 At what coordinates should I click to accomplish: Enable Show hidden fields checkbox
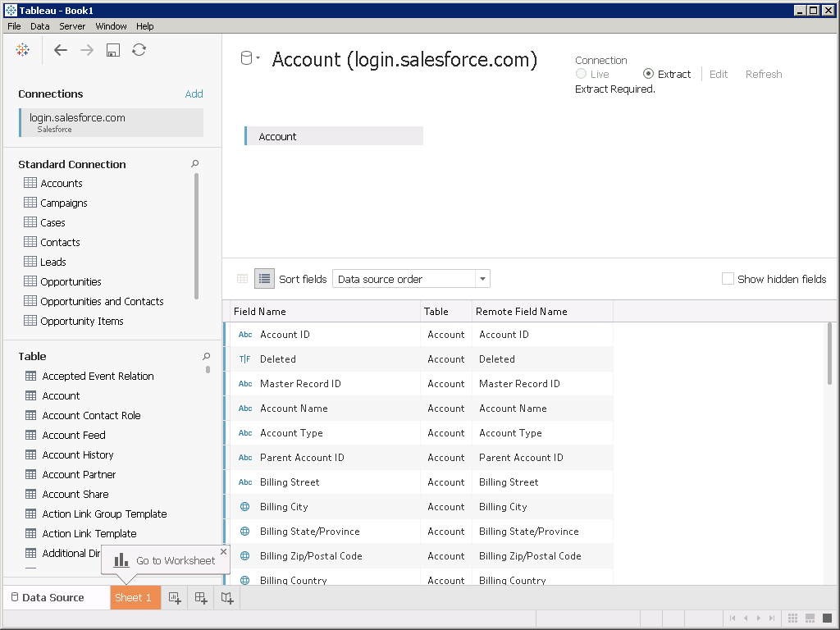click(x=728, y=279)
